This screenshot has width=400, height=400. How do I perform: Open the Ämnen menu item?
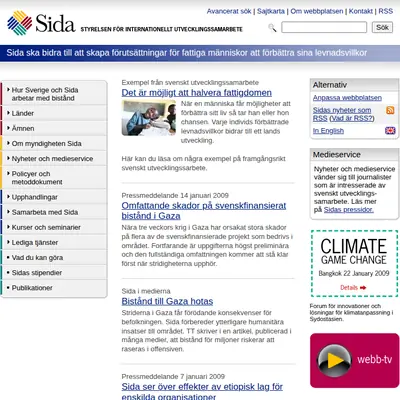tap(54, 128)
